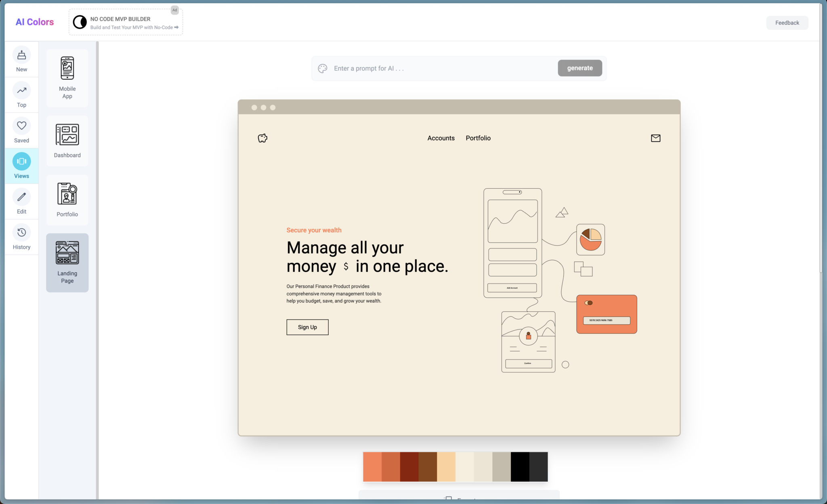Select the Landing Page view template
Image resolution: width=827 pixels, height=504 pixels.
point(67,262)
